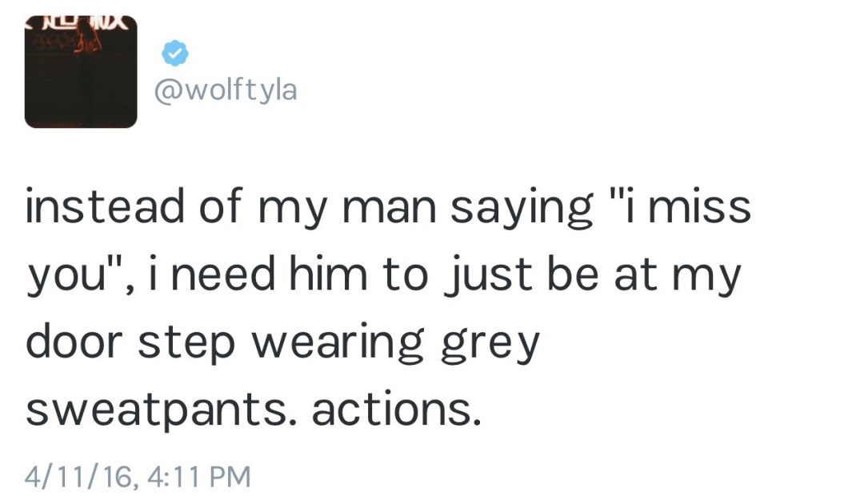The image size is (848, 504).
Task: Click the white text atop the avatar
Action: pos(80,23)
